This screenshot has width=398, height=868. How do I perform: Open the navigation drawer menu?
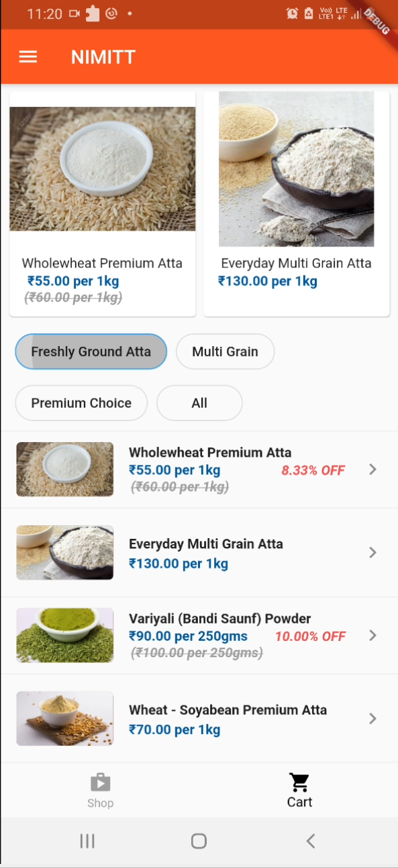[28, 56]
